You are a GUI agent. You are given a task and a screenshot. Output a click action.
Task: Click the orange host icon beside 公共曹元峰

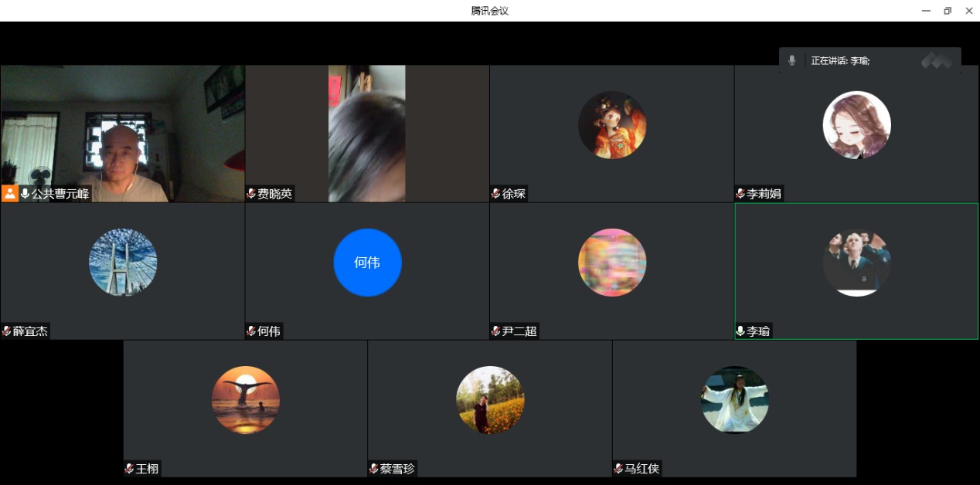(x=10, y=193)
